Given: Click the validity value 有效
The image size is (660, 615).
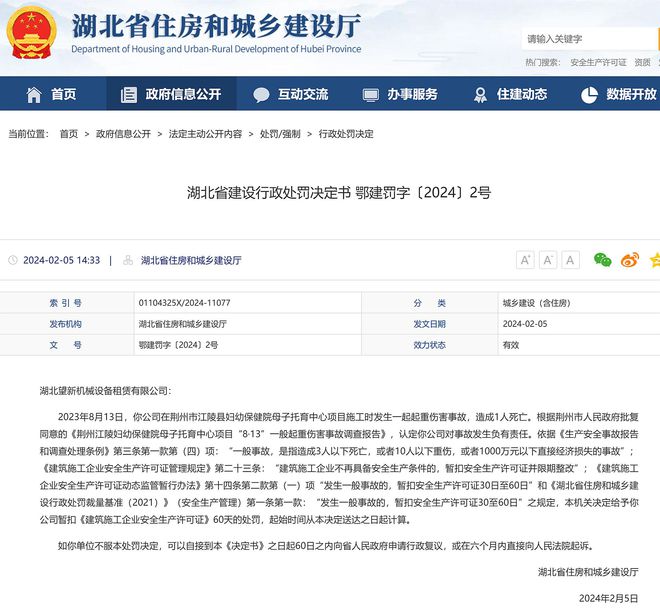Looking at the screenshot, I should point(511,345).
